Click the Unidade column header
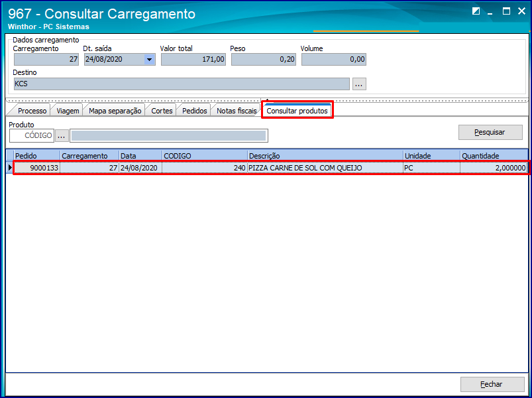The image size is (532, 398). click(431, 156)
